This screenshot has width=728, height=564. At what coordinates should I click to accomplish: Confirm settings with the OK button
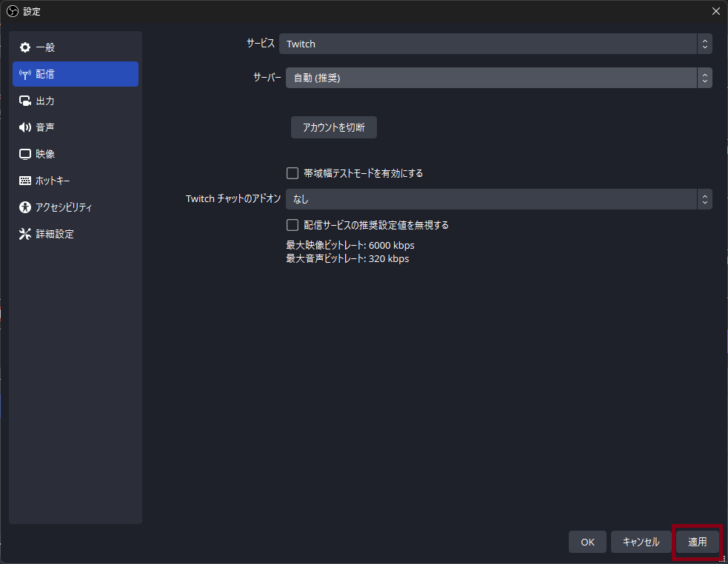coord(587,542)
